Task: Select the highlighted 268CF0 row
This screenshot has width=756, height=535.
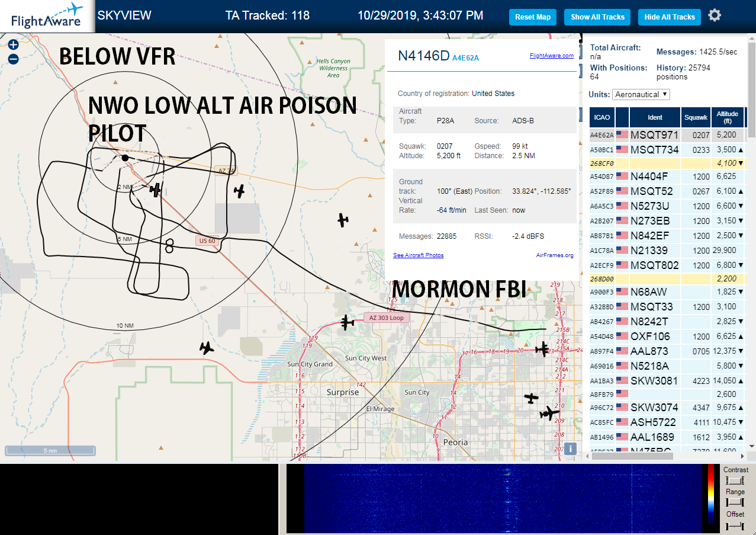Action: point(667,163)
